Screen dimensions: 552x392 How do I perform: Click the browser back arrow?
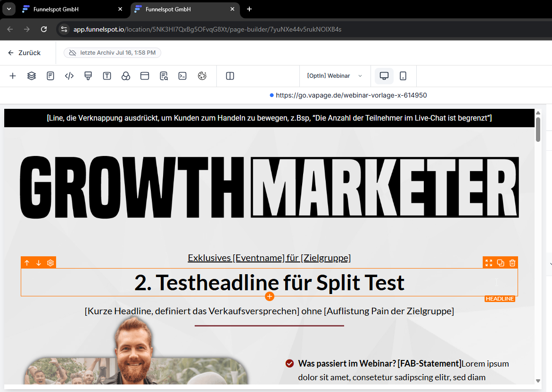coord(10,29)
